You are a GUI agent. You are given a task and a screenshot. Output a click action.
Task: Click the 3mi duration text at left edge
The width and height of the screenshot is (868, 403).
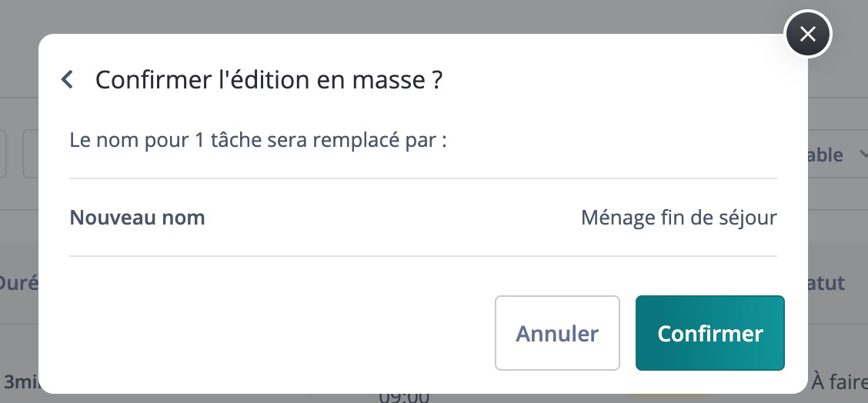coord(20,382)
